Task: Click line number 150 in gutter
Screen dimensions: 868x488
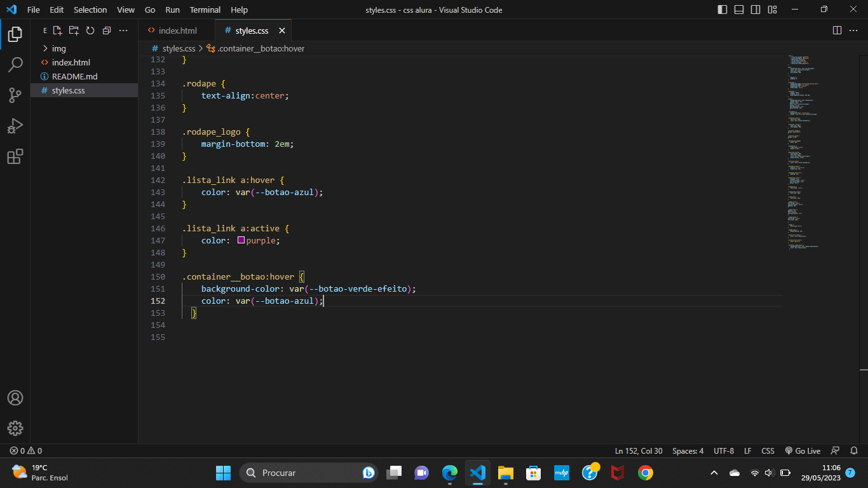Action: pos(158,276)
